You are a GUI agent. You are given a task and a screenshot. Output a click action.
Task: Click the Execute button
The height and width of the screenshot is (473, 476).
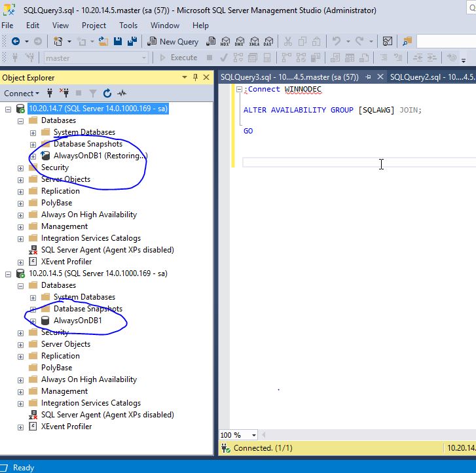point(179,58)
